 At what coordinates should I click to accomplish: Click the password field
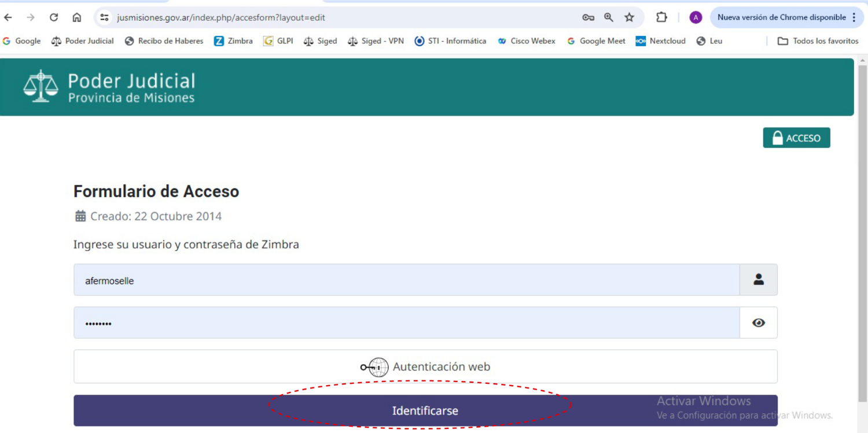(x=406, y=323)
